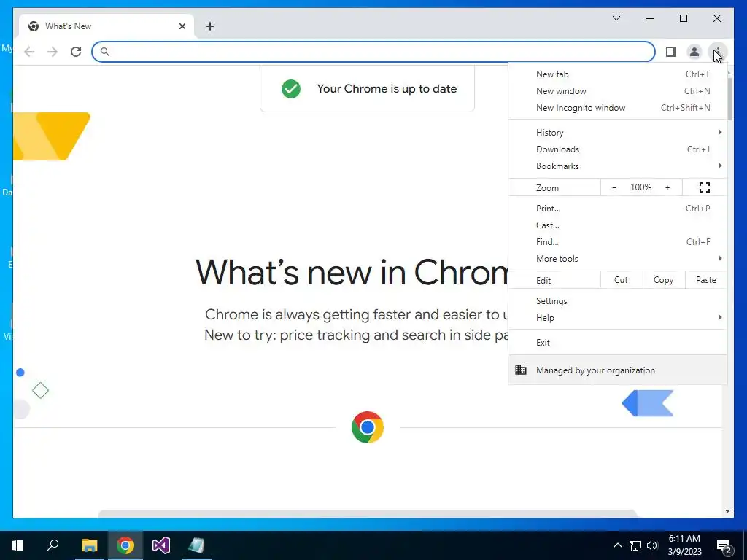Maximize the Chrome window

683,18
